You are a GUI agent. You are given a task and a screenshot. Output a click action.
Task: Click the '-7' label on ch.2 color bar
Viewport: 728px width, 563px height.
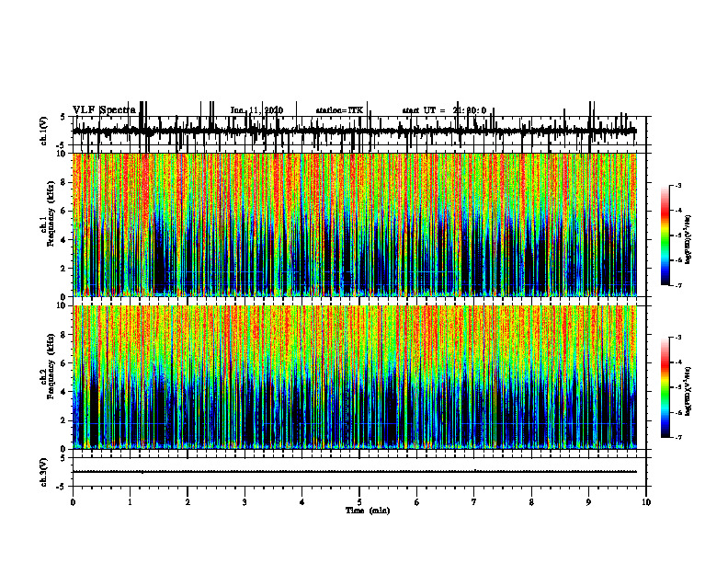coord(678,437)
